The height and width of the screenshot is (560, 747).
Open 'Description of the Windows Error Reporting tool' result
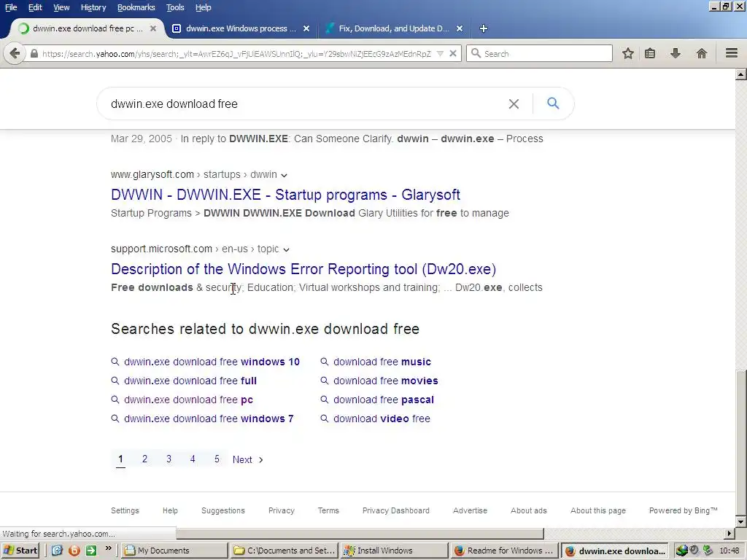coord(303,269)
